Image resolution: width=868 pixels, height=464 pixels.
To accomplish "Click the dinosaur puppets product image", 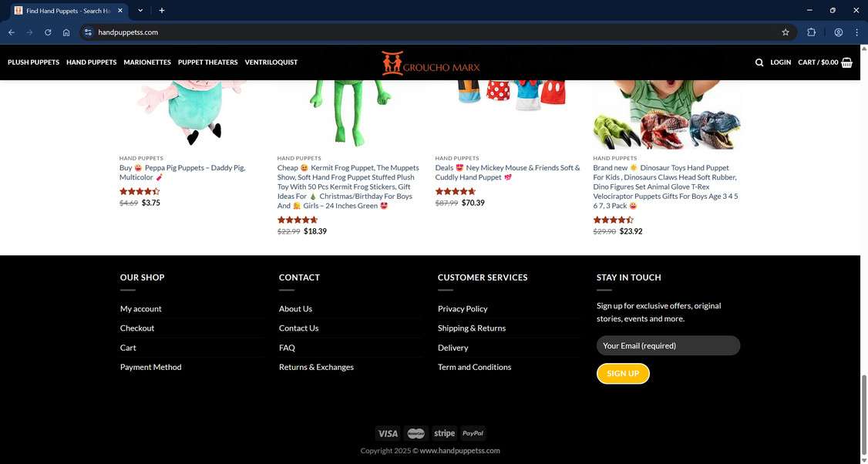I will (x=667, y=113).
